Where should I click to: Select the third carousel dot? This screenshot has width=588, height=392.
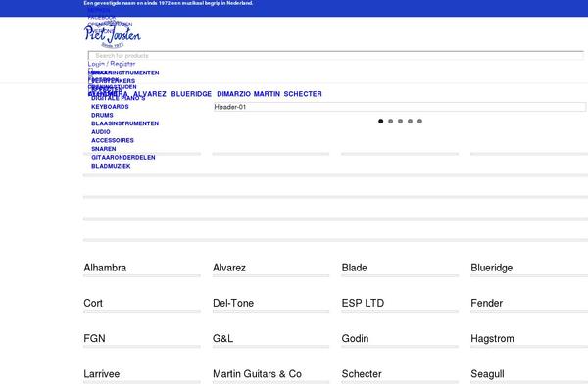pyautogui.click(x=400, y=122)
